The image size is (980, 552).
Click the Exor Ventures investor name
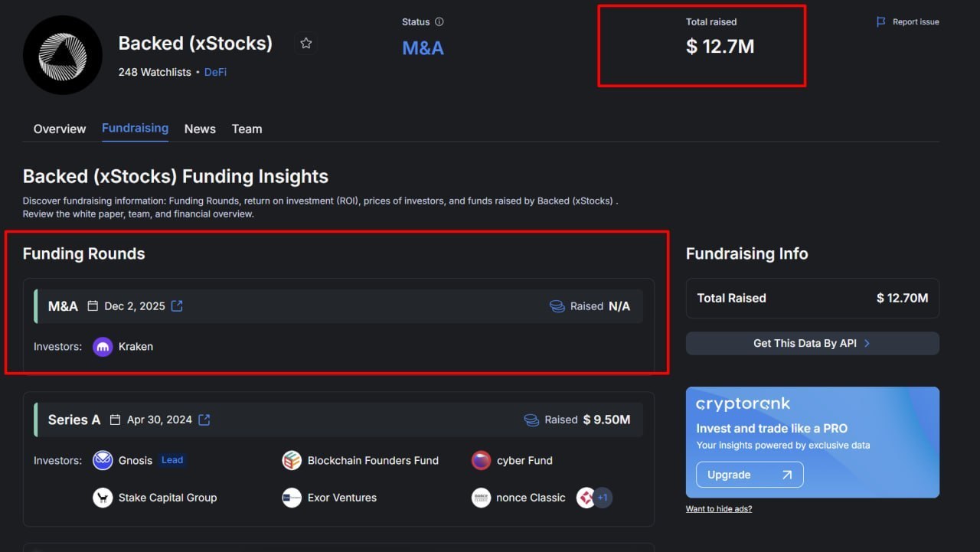tap(342, 498)
